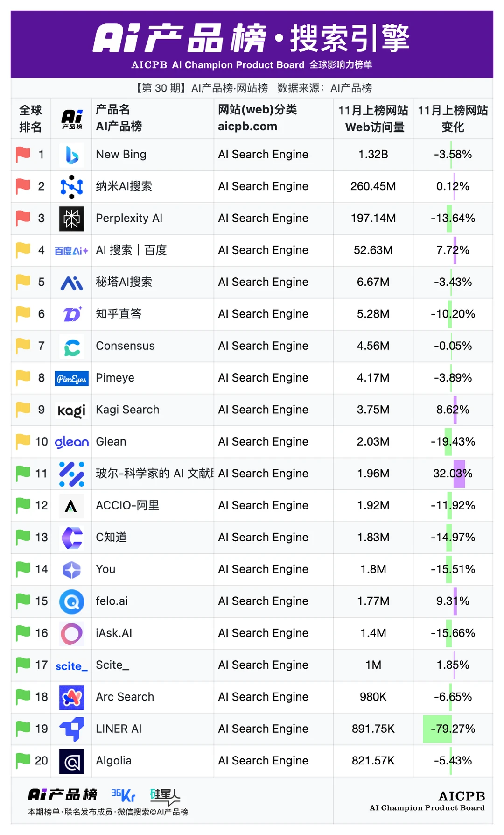Click the AI产品榜·搜索引擎 banner title
The height and width of the screenshot is (835, 504).
[252, 38]
